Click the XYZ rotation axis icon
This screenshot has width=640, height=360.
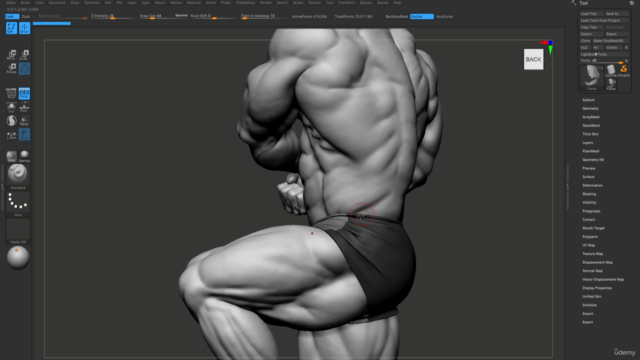[24, 134]
